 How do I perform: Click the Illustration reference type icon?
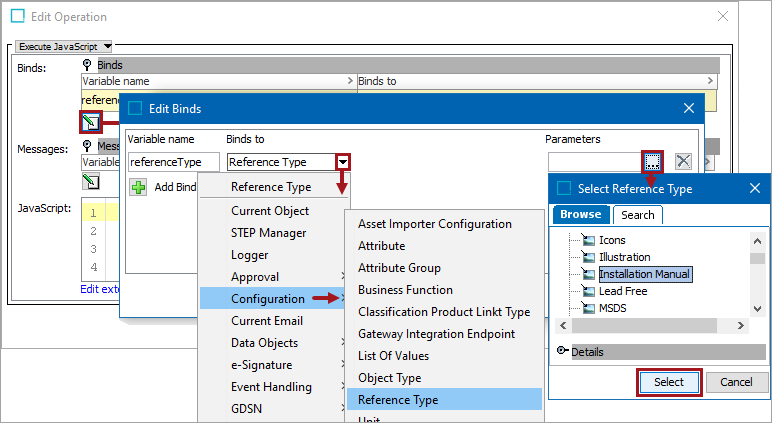coord(588,257)
